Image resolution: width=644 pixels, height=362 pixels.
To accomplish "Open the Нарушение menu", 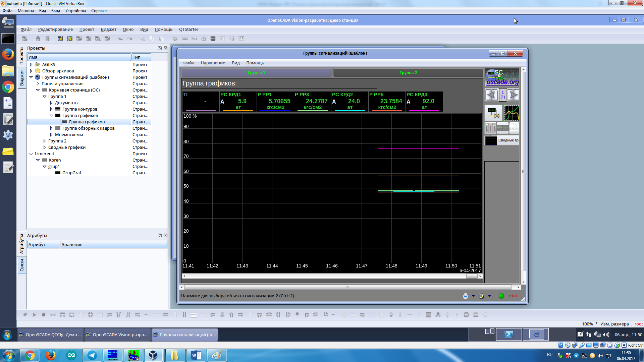I will click(213, 63).
